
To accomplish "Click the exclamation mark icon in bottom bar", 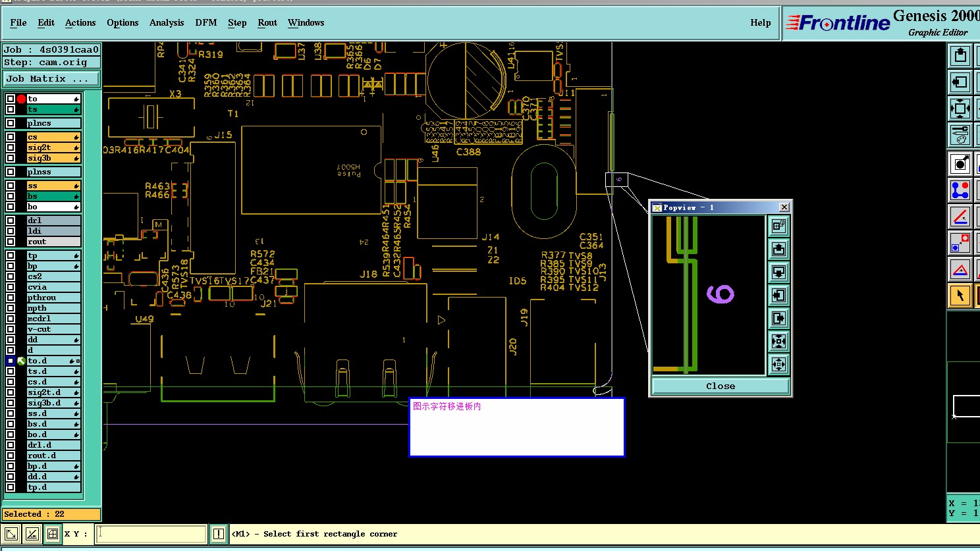I will pyautogui.click(x=219, y=534).
